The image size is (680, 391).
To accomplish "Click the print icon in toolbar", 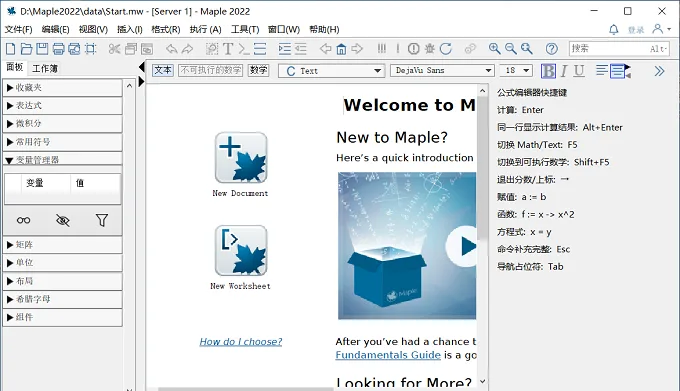I will (58, 49).
